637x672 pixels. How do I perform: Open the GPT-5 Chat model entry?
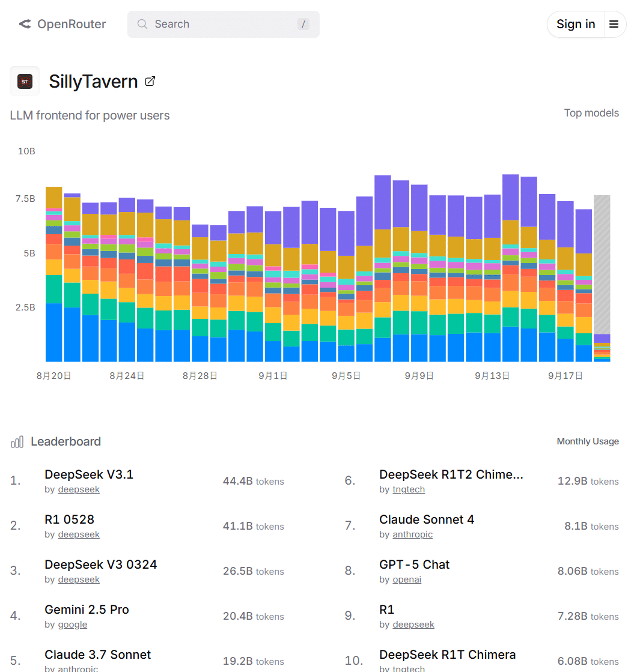tap(414, 565)
